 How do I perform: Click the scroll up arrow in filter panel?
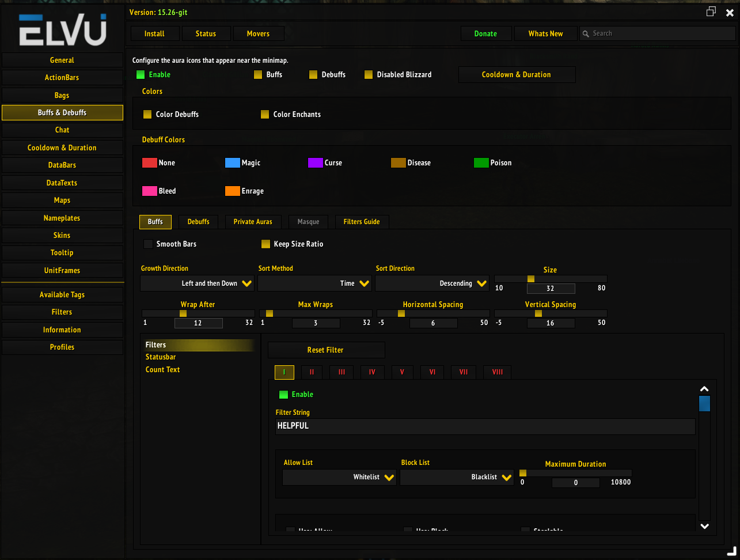pos(704,389)
